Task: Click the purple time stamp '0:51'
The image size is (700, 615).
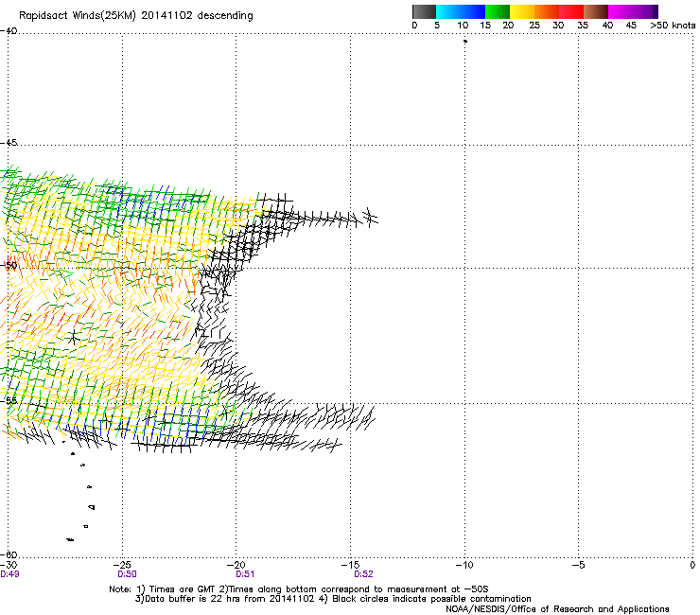Action: tap(245, 574)
